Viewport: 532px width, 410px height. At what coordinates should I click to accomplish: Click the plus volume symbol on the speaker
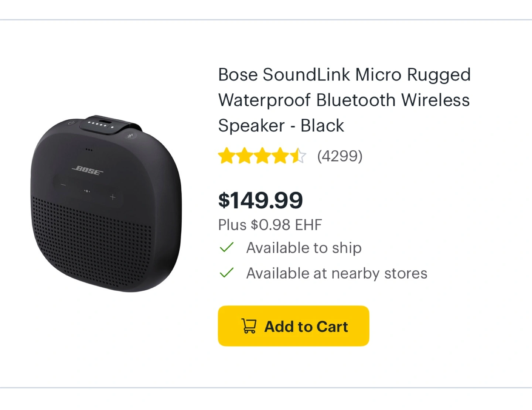pos(113,197)
